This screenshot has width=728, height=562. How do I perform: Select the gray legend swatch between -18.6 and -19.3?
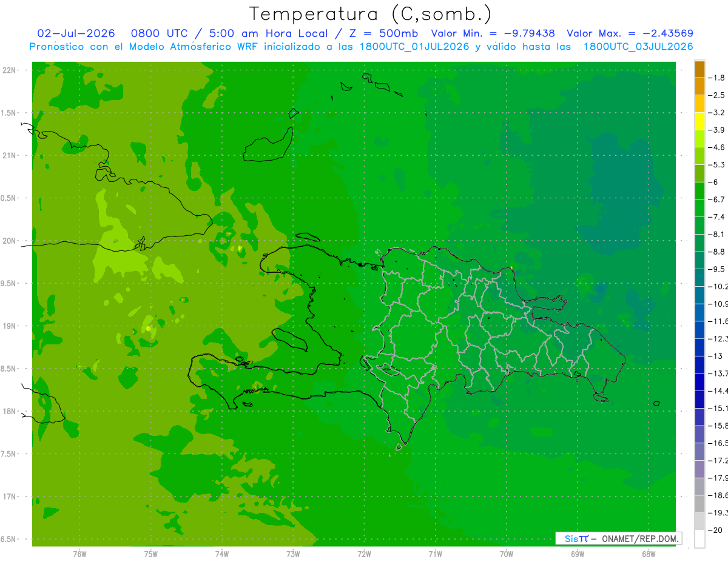click(x=699, y=504)
